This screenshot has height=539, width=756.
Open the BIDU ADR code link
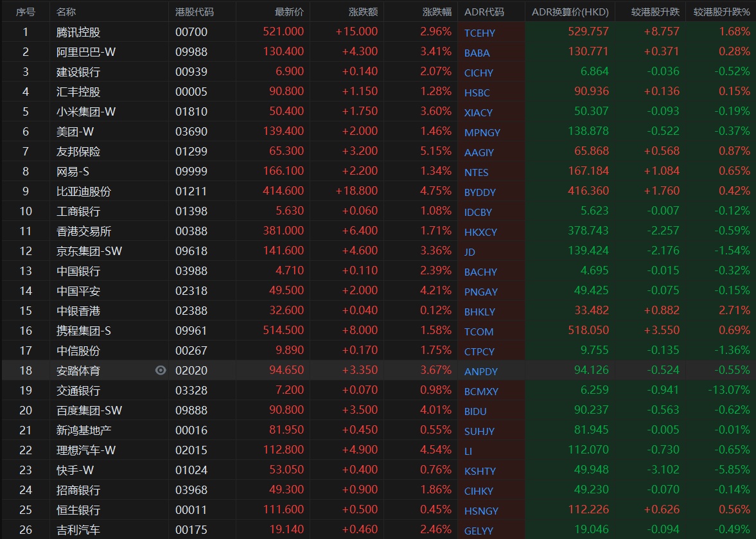point(475,411)
